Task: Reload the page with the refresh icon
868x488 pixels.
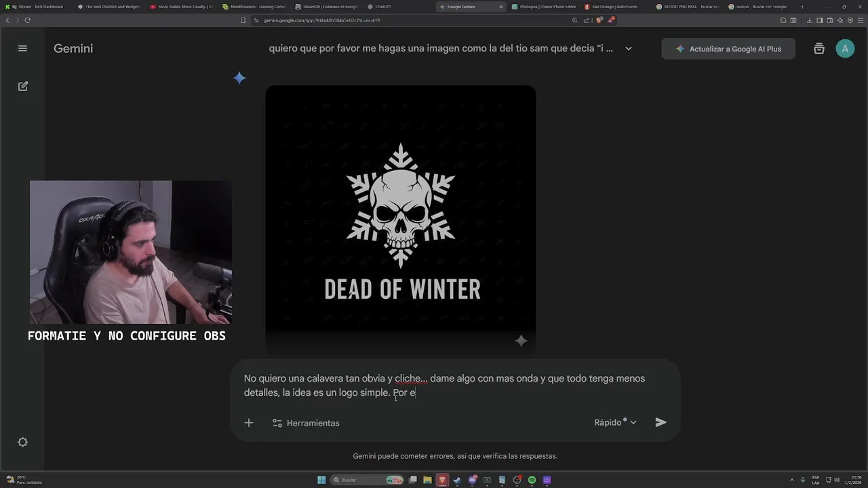Action: [x=28, y=20]
